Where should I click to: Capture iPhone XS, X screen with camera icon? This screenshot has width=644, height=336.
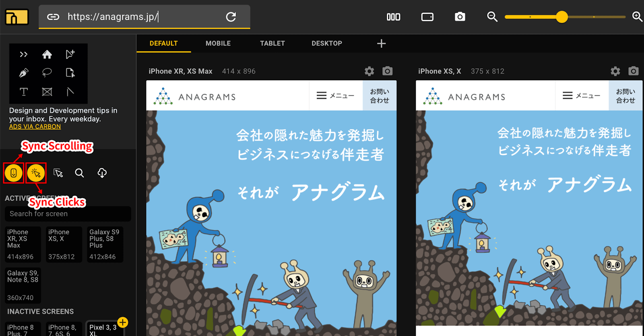[633, 71]
